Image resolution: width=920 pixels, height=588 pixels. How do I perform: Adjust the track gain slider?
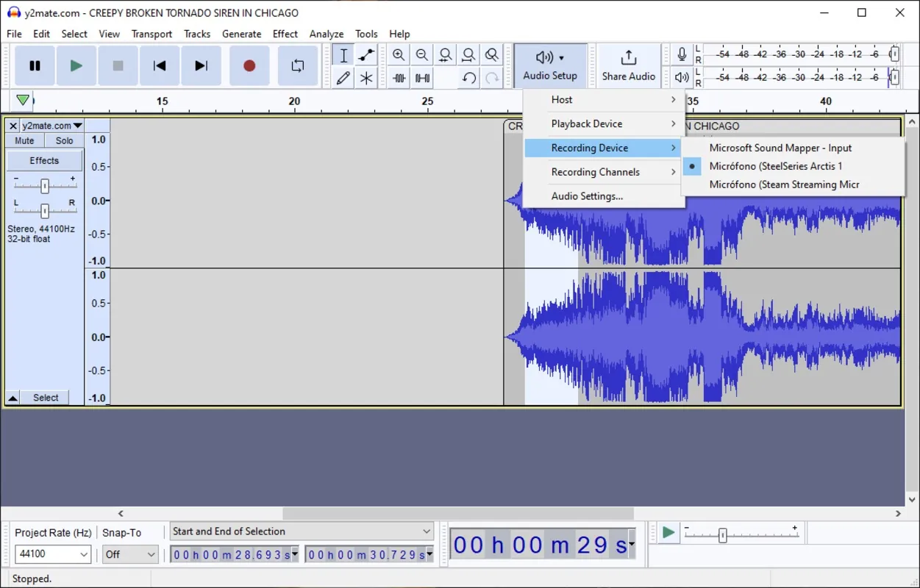coord(45,186)
